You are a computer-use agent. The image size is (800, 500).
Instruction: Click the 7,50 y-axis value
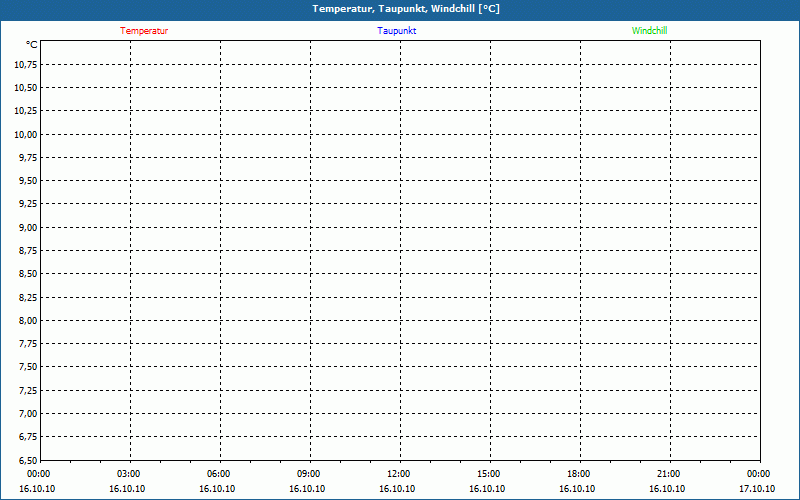coord(28,367)
